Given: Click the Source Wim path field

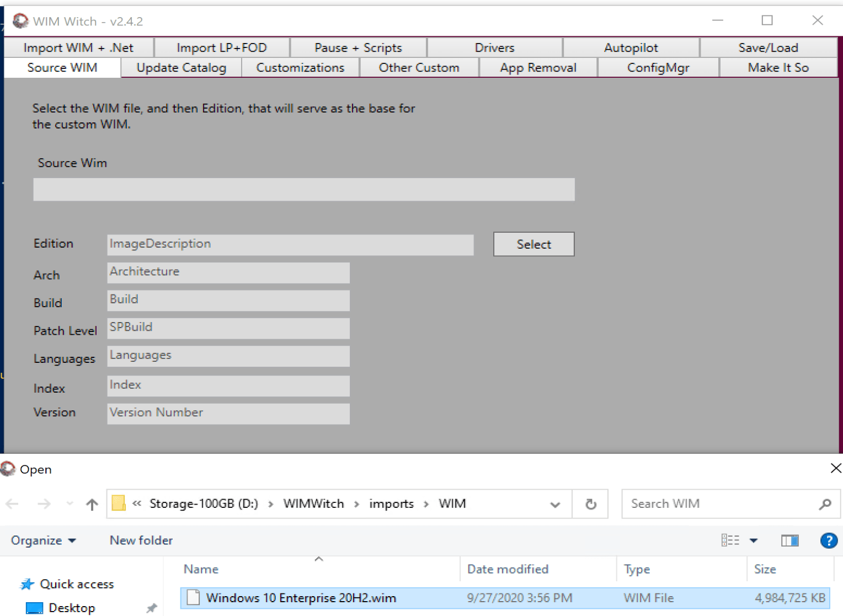Looking at the screenshot, I should pyautogui.click(x=303, y=189).
